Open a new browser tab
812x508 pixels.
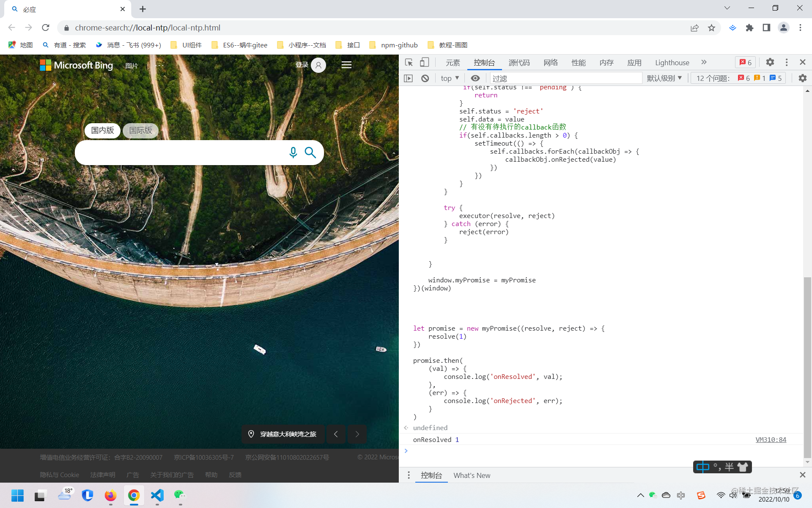click(143, 9)
